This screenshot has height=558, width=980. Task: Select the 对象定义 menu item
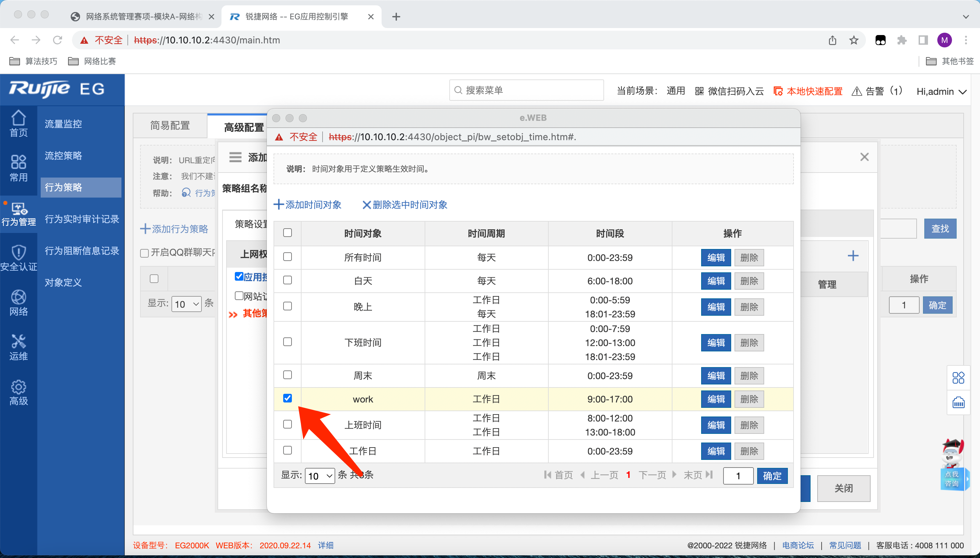[x=63, y=282]
